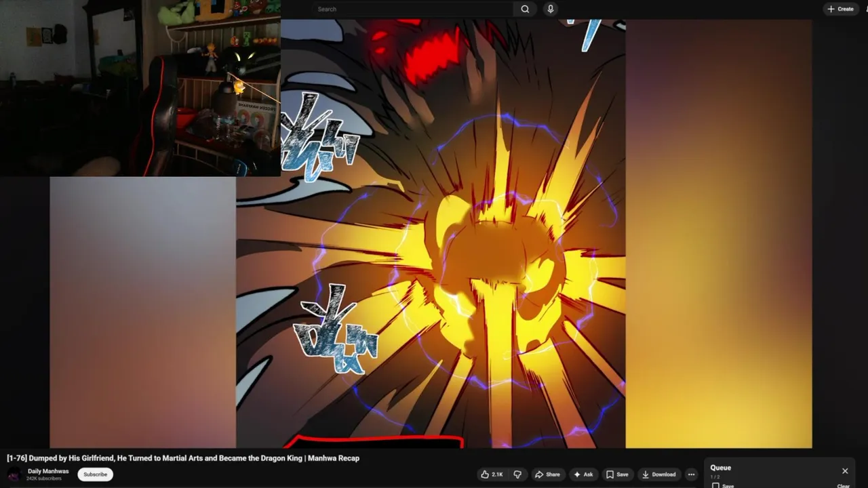Viewport: 868px width, 488px height.
Task: Click the video title text
Action: [183, 458]
